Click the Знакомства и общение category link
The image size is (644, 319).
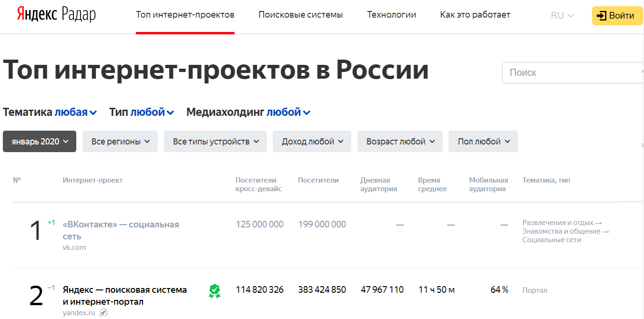pyautogui.click(x=566, y=231)
